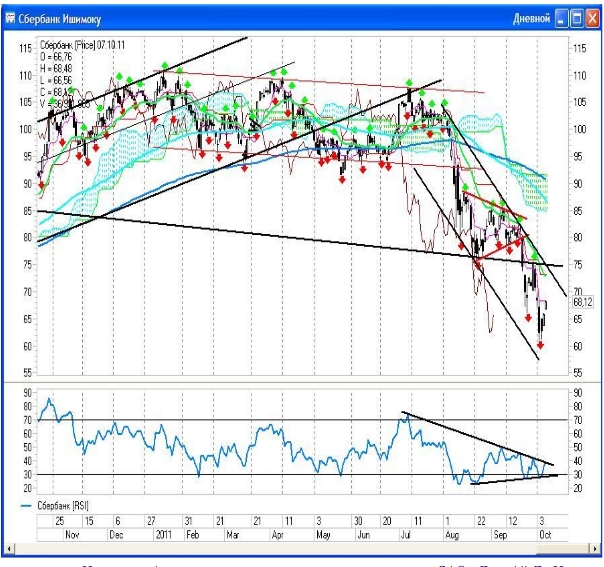Click the Apr month label on time axis
This screenshot has height=567, width=604.
[x=278, y=535]
